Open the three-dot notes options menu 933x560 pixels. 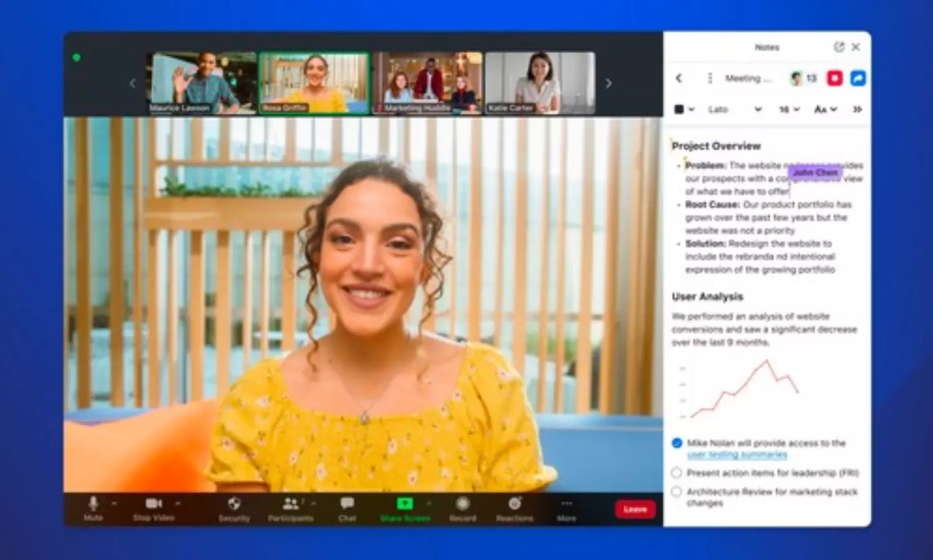point(710,78)
